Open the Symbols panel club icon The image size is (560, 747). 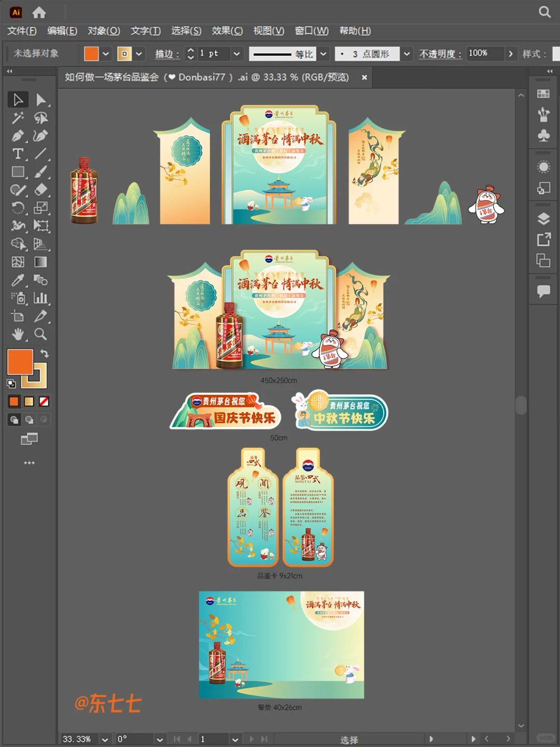tap(543, 135)
